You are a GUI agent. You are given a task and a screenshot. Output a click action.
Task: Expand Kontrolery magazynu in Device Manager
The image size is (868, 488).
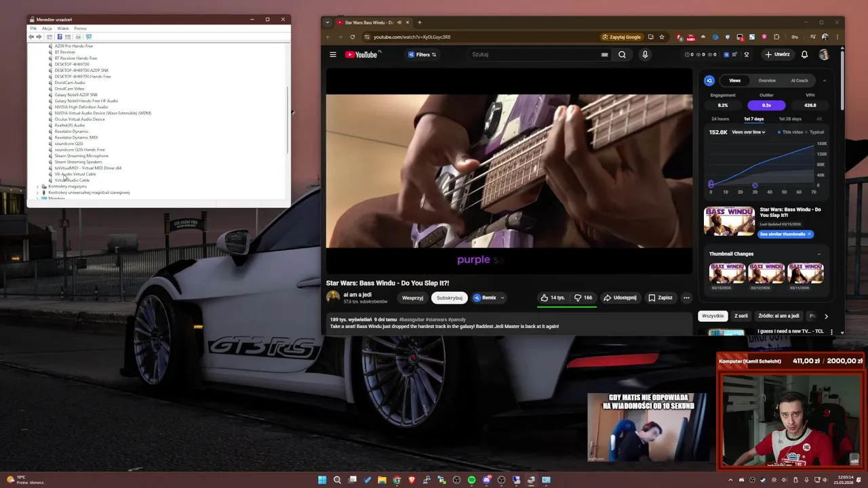pyautogui.click(x=37, y=186)
